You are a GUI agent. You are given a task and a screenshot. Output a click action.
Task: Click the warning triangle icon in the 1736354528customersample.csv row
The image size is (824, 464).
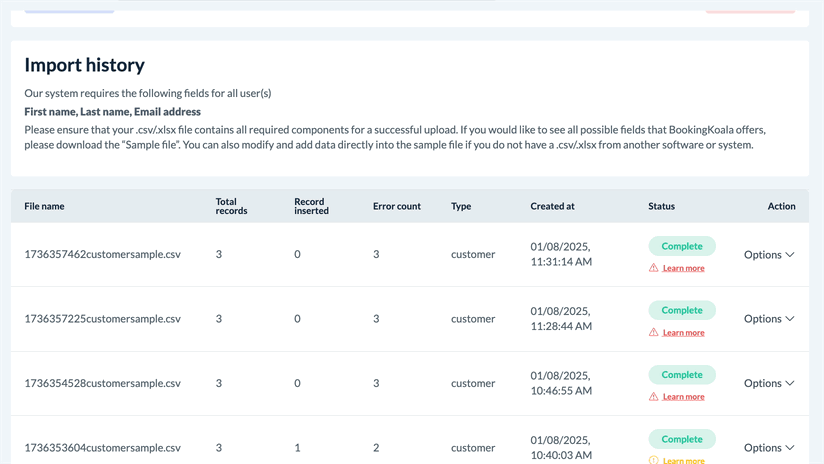[653, 396]
